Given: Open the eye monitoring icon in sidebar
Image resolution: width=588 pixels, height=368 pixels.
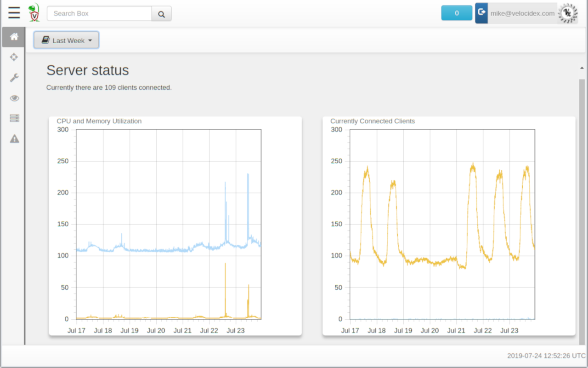Looking at the screenshot, I should 14,98.
